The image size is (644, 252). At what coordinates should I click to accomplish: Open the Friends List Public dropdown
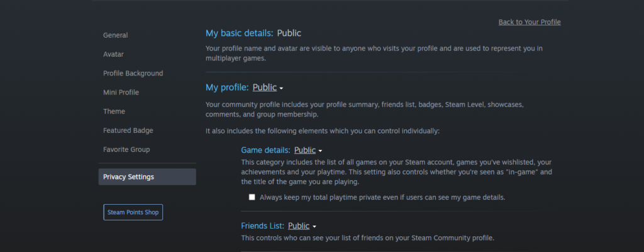click(299, 226)
